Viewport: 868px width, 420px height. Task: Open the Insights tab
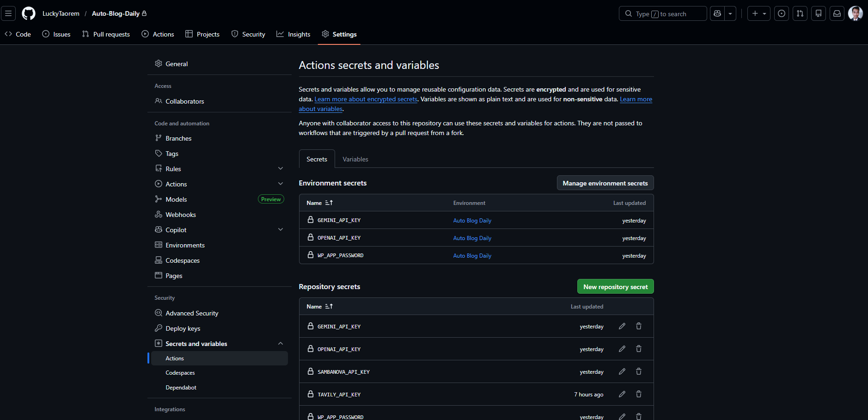pos(293,34)
